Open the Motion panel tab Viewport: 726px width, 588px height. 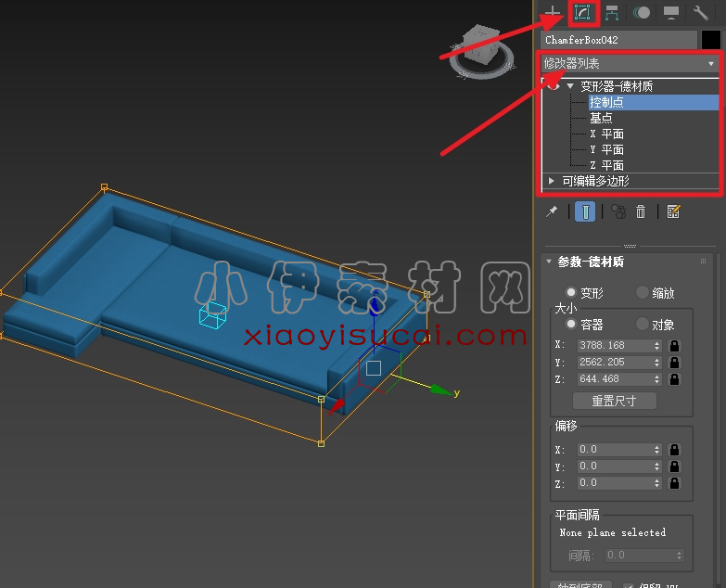(x=642, y=13)
